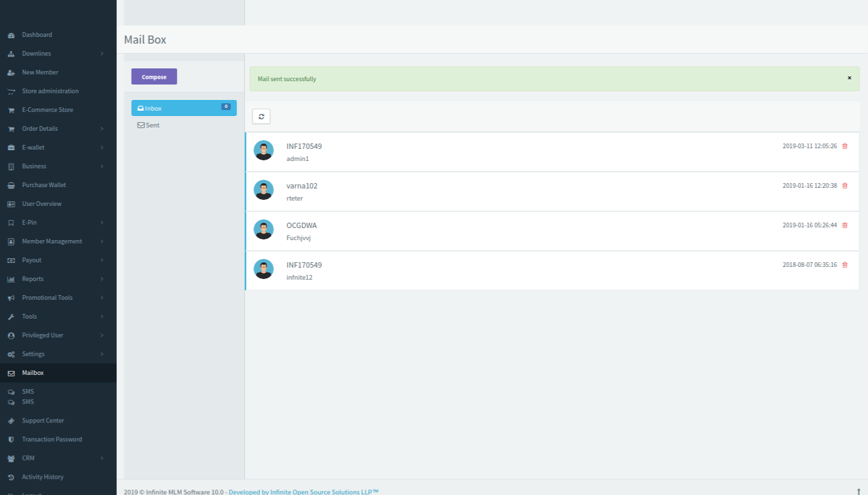Click the Settings gears icon

[x=11, y=354]
